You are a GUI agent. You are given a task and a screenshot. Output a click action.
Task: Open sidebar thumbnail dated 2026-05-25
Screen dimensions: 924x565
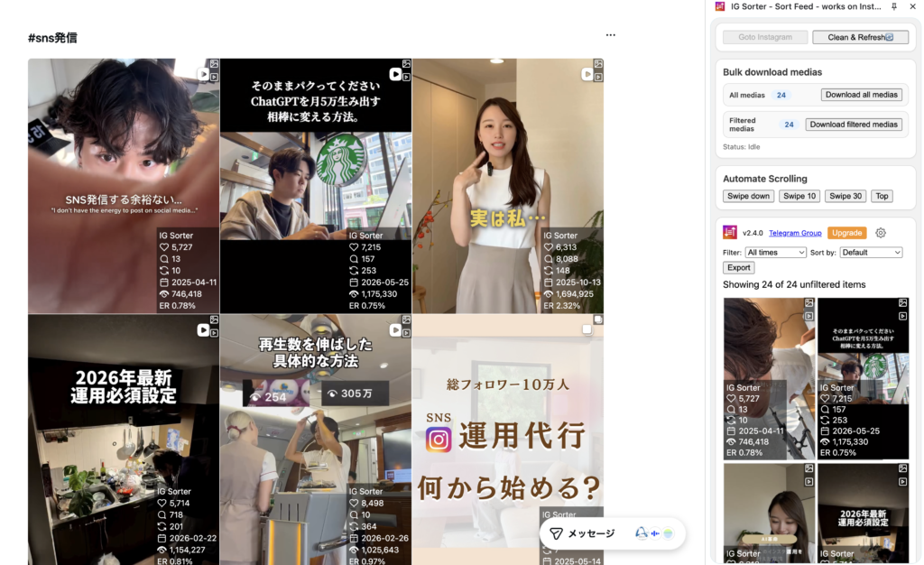(x=863, y=378)
